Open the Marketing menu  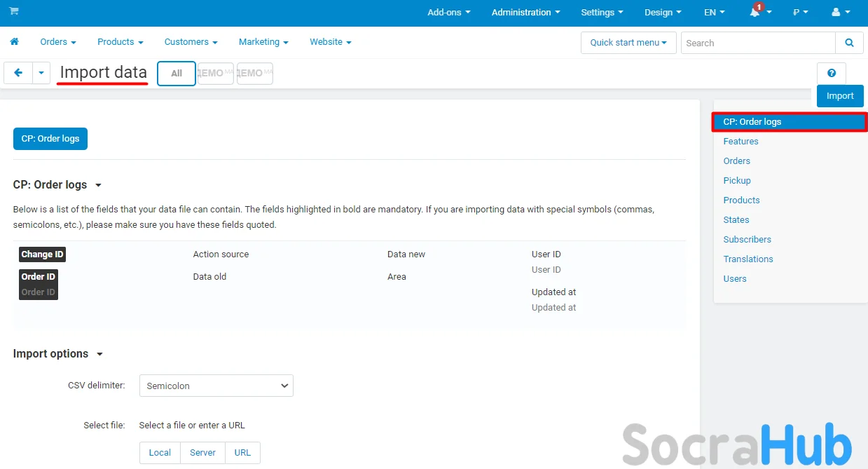(263, 42)
